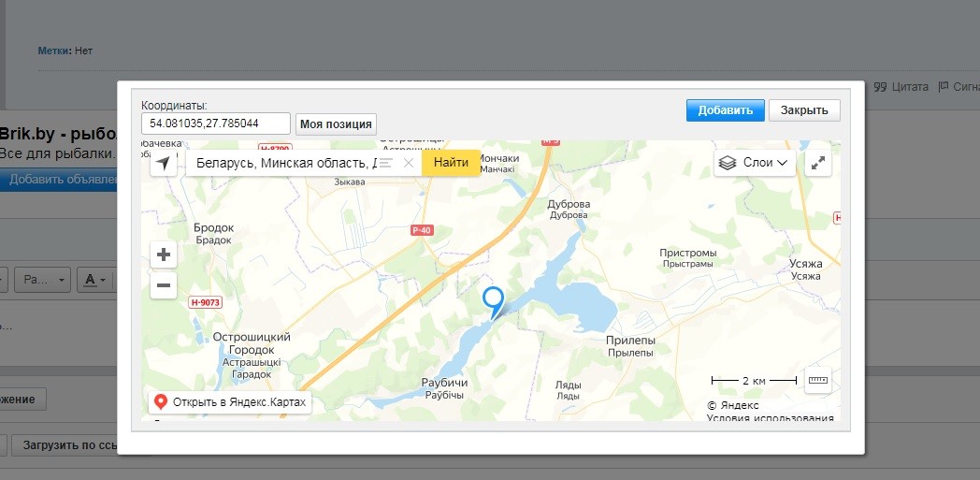Zoom out the map with minus button

pyautogui.click(x=164, y=285)
